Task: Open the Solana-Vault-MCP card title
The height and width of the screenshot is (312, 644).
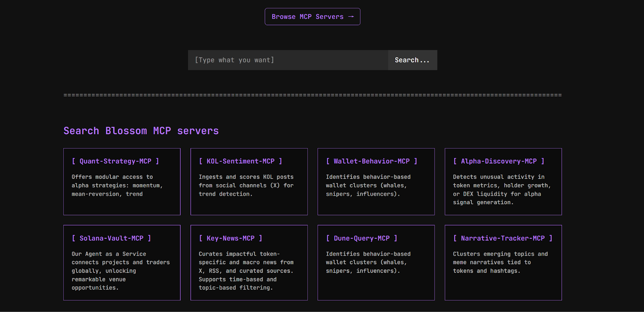Action: coord(111,238)
